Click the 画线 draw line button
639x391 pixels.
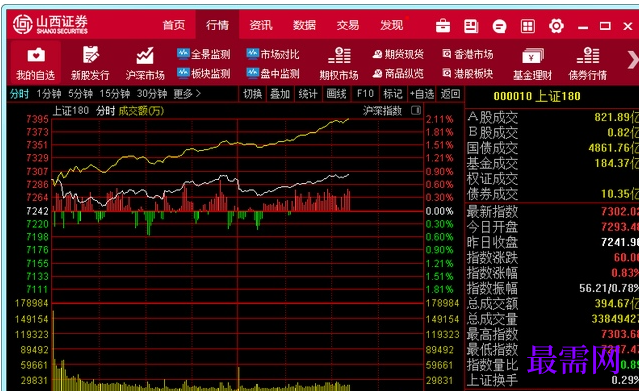336,94
